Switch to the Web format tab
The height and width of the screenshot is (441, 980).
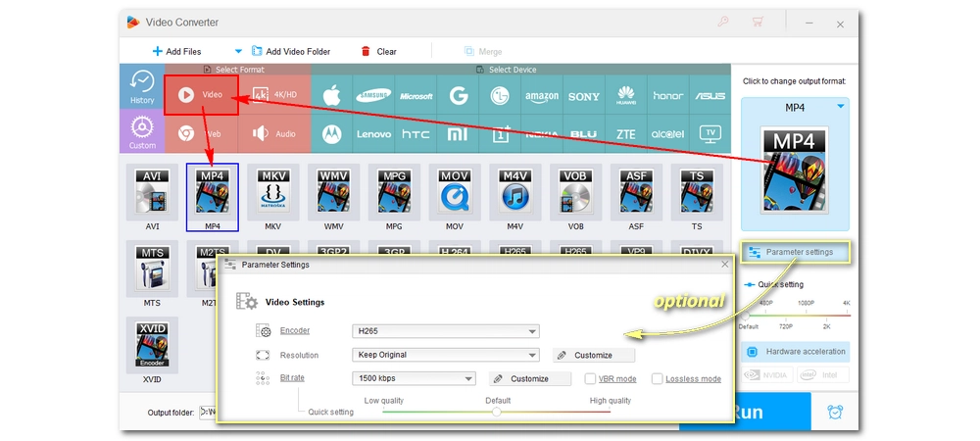coord(202,133)
